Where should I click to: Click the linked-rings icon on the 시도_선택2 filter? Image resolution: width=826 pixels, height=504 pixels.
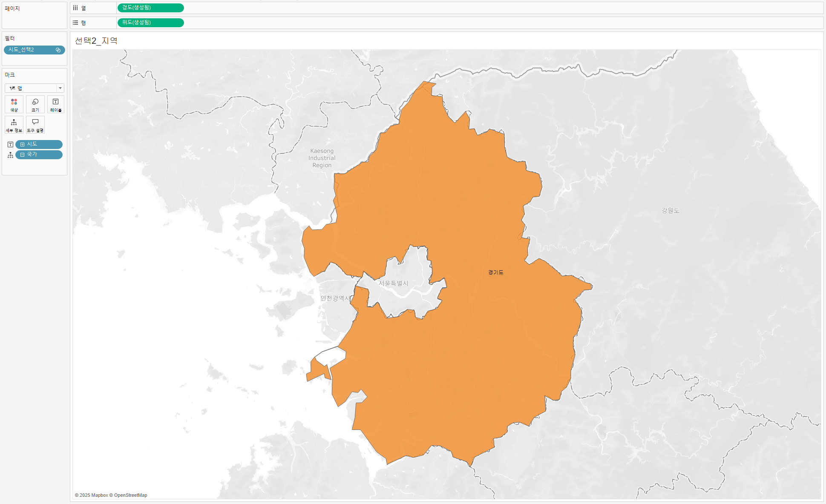click(58, 50)
